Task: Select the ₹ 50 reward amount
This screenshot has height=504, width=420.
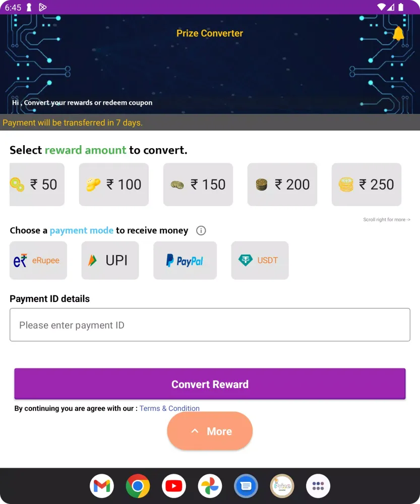Action: click(37, 184)
